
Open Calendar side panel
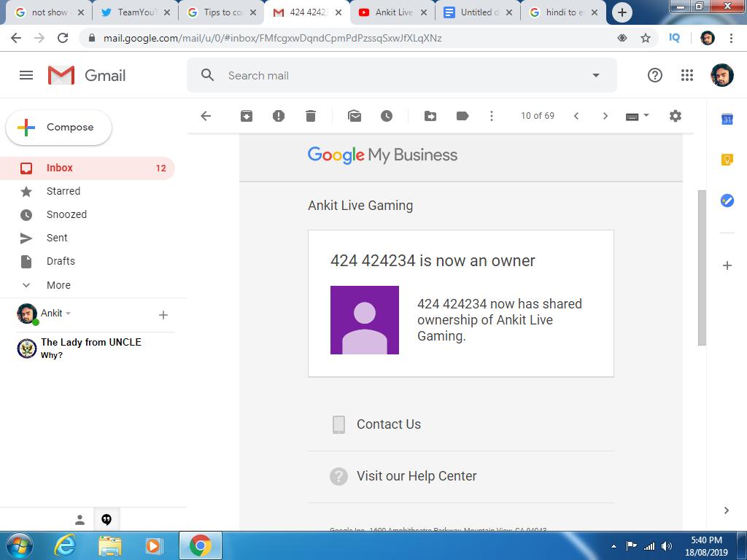click(727, 119)
